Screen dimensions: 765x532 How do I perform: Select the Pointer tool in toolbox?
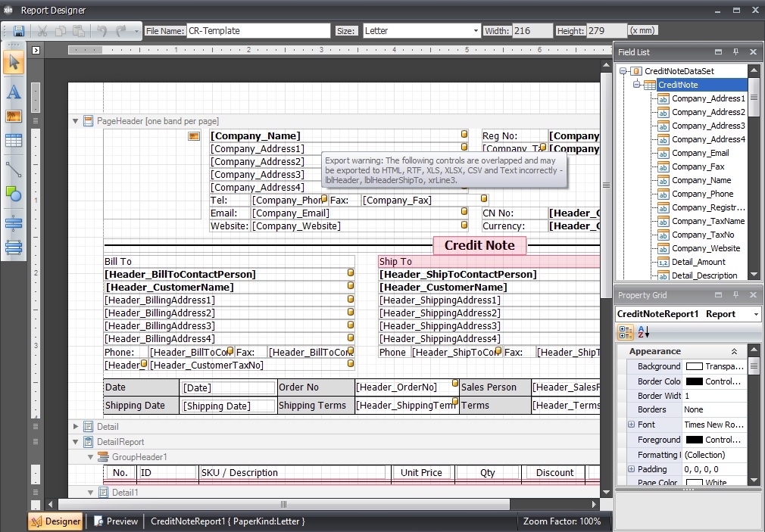[14, 63]
